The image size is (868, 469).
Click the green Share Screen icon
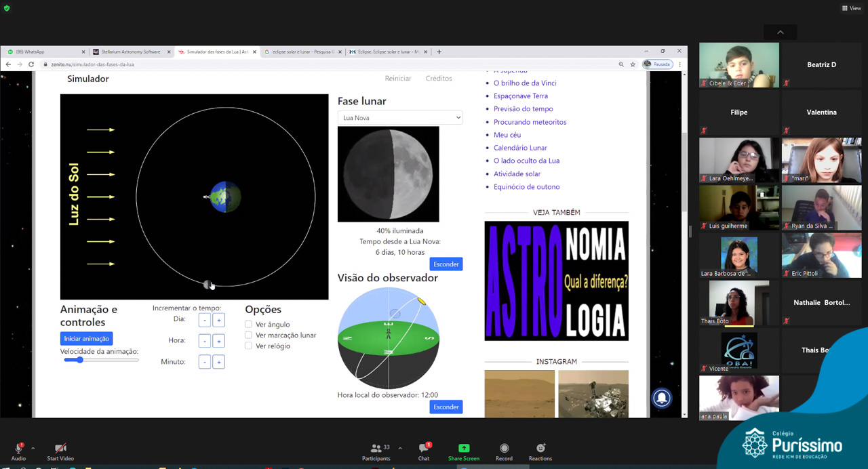point(464,449)
